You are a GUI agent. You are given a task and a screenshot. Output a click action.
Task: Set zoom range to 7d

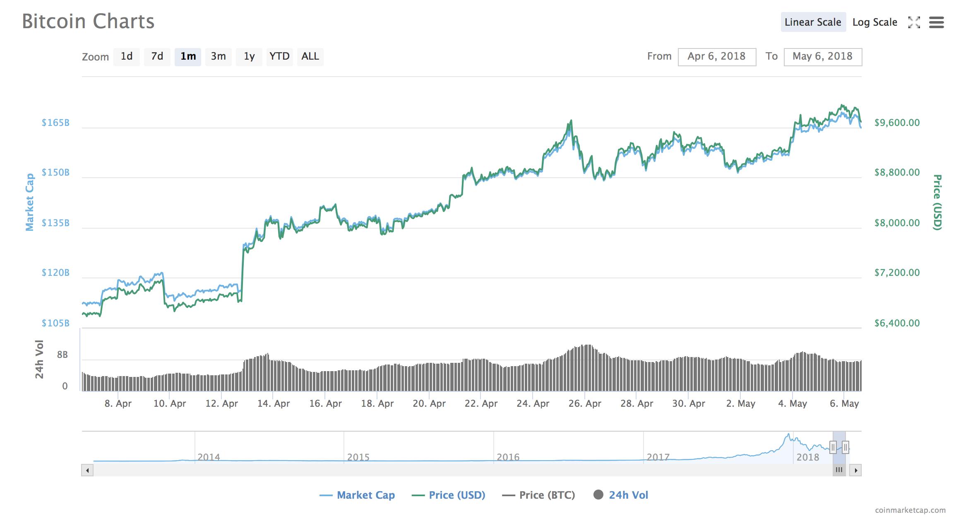pyautogui.click(x=157, y=57)
